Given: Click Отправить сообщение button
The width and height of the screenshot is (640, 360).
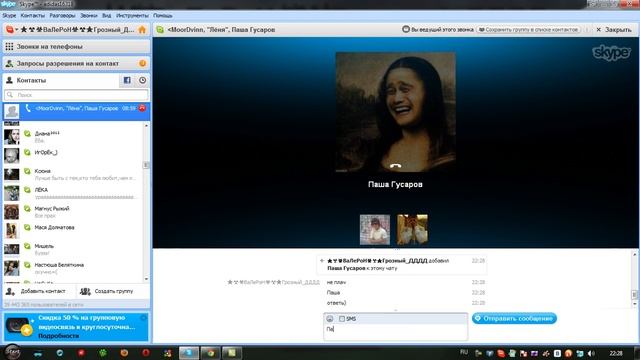Looking at the screenshot, I should 514,318.
